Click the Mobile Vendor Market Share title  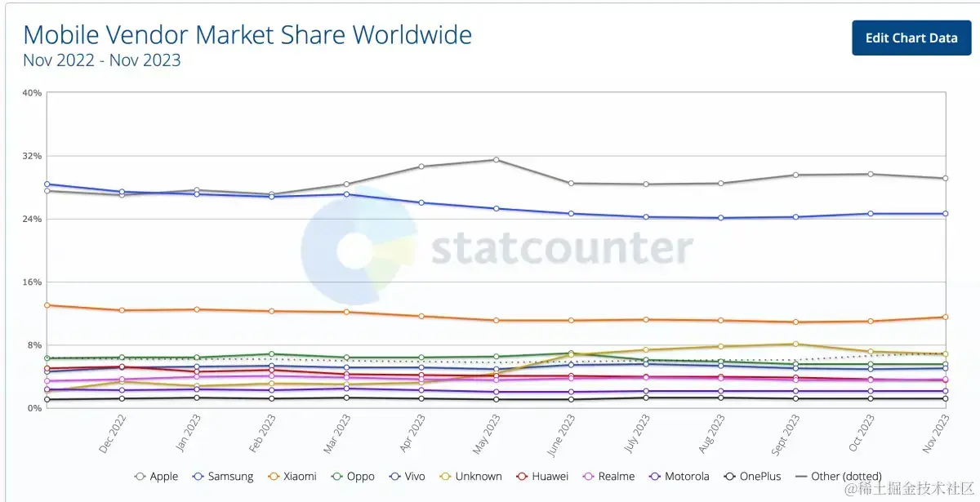pyautogui.click(x=247, y=35)
